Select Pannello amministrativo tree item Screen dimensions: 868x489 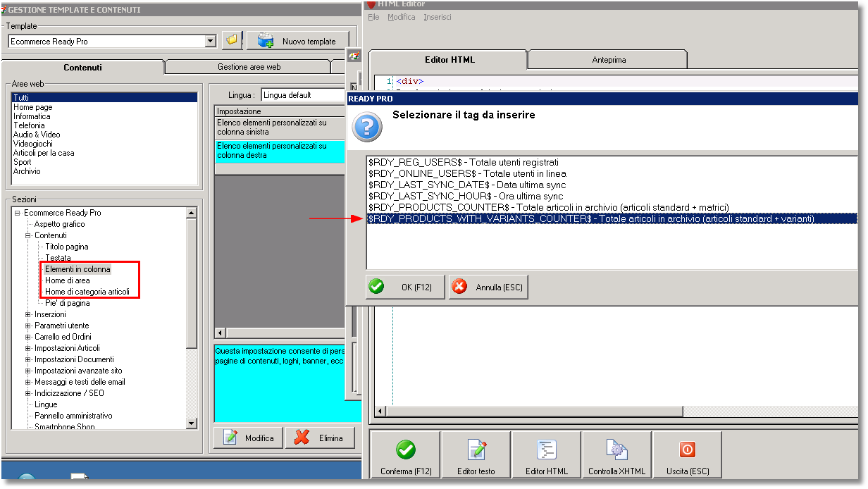coord(73,416)
